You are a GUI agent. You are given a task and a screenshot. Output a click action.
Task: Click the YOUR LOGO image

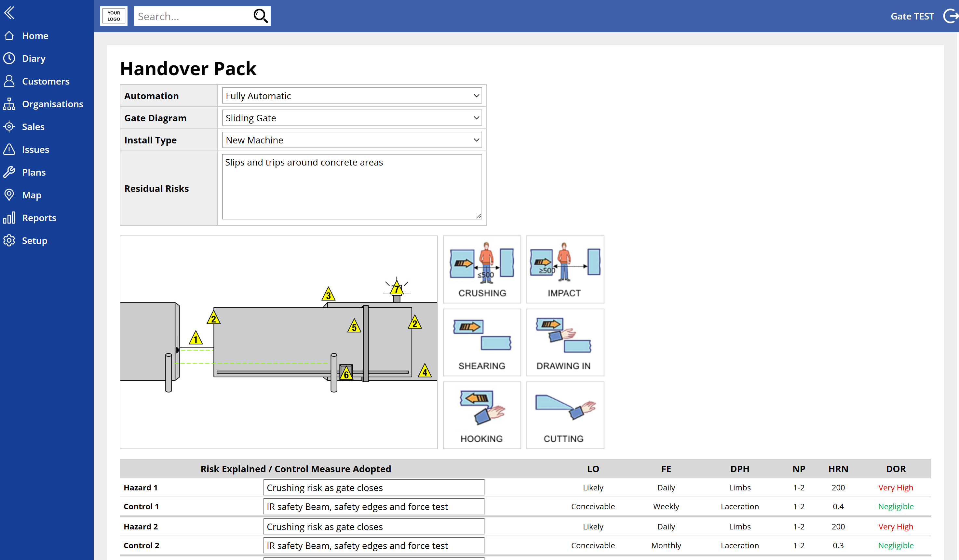(114, 16)
